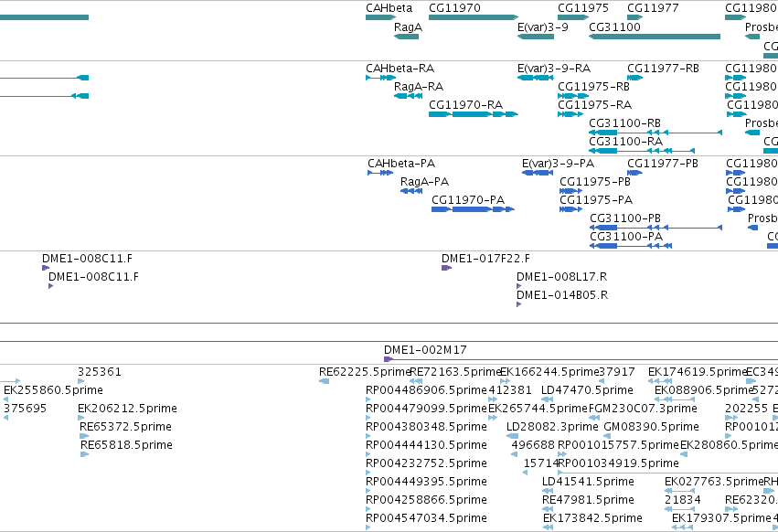Click transcript label RagA-RA

[x=419, y=87]
